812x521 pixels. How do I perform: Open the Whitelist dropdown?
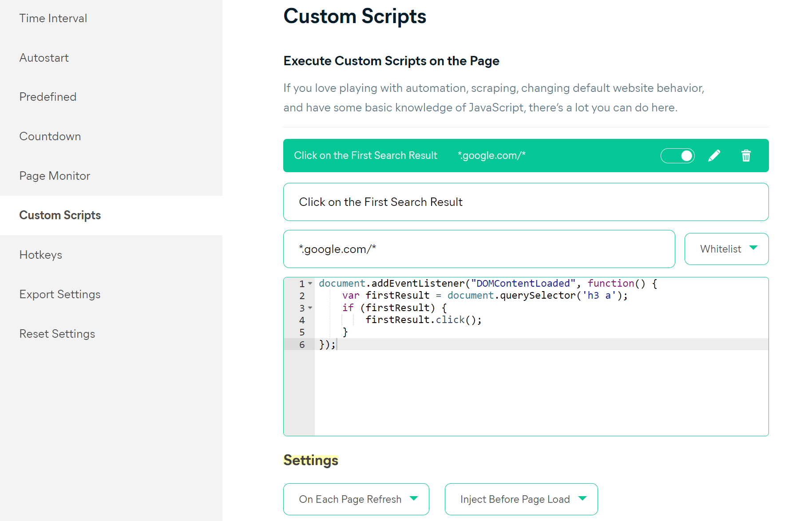click(x=726, y=249)
